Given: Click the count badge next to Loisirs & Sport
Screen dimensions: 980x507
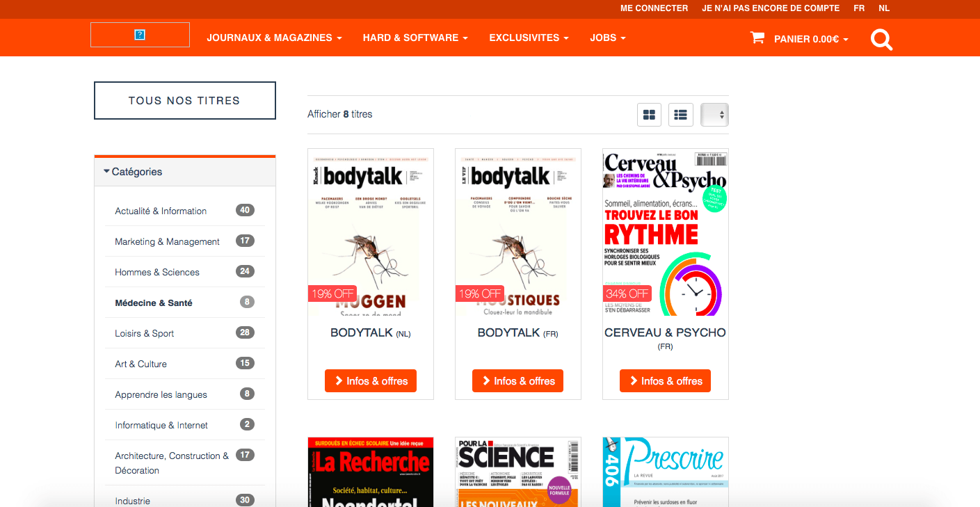Looking at the screenshot, I should (244, 332).
